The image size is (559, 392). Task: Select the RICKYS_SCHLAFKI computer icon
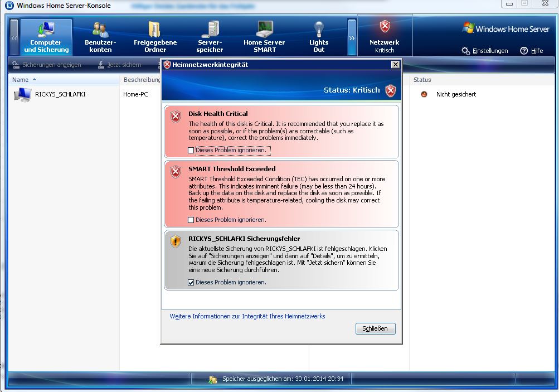click(x=22, y=95)
